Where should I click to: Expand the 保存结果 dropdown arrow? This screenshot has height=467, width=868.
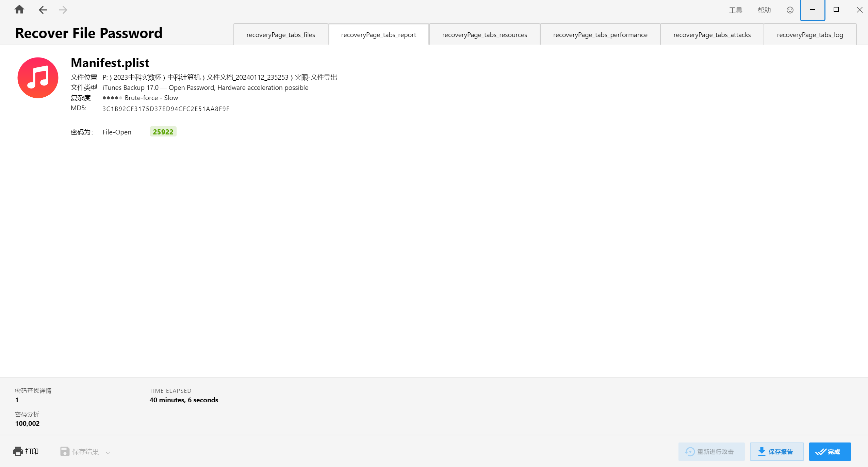(108, 452)
